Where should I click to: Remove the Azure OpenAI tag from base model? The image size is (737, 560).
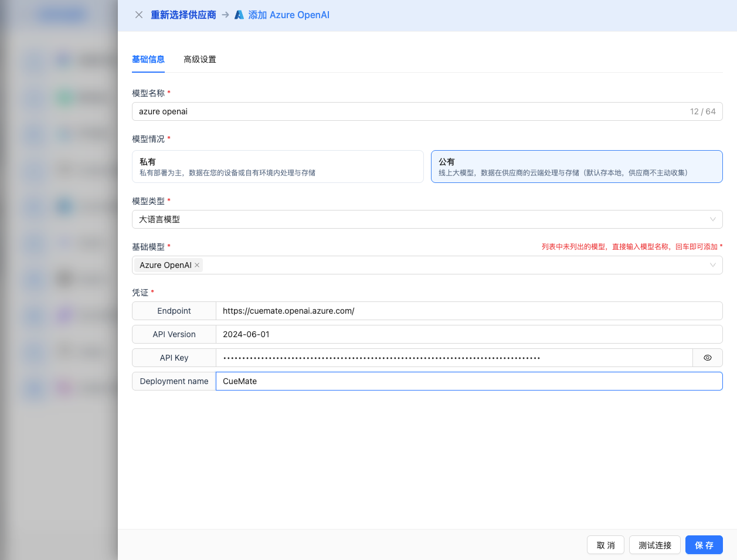(198, 265)
